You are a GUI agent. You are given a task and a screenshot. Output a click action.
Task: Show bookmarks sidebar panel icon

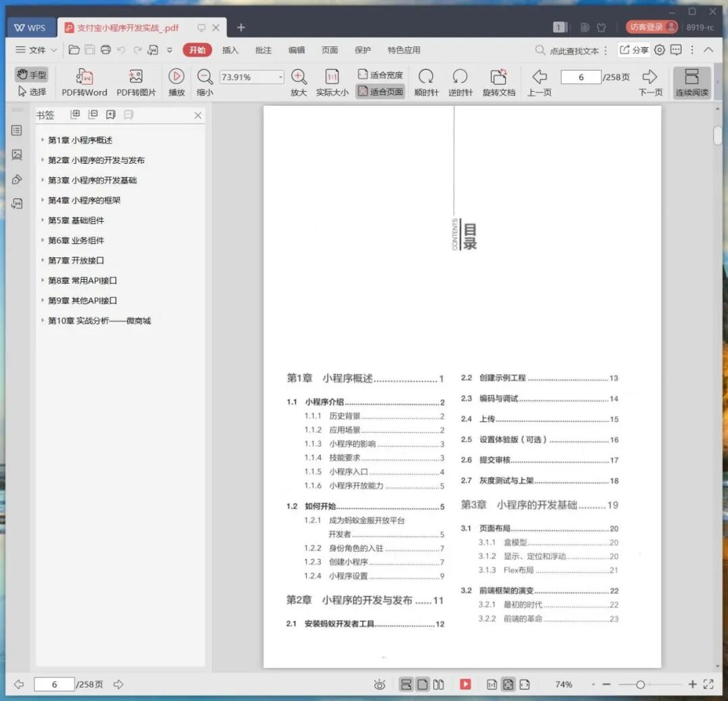pos(17,131)
